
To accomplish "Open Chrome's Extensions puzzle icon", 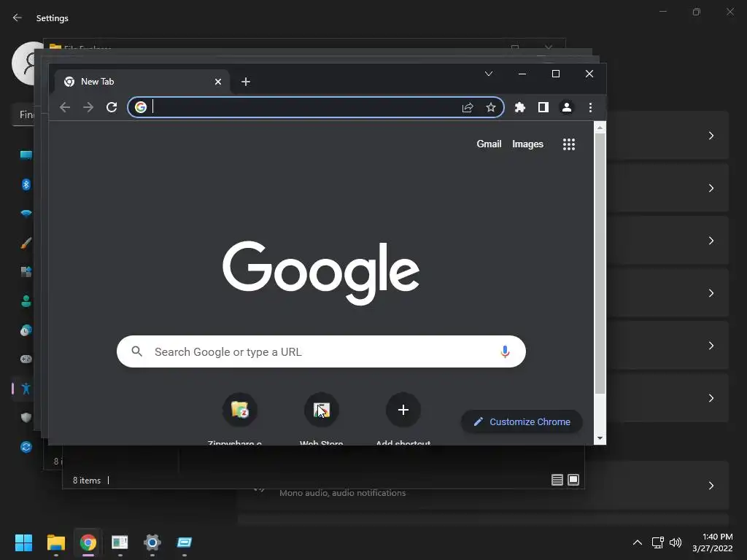I will pyautogui.click(x=519, y=108).
